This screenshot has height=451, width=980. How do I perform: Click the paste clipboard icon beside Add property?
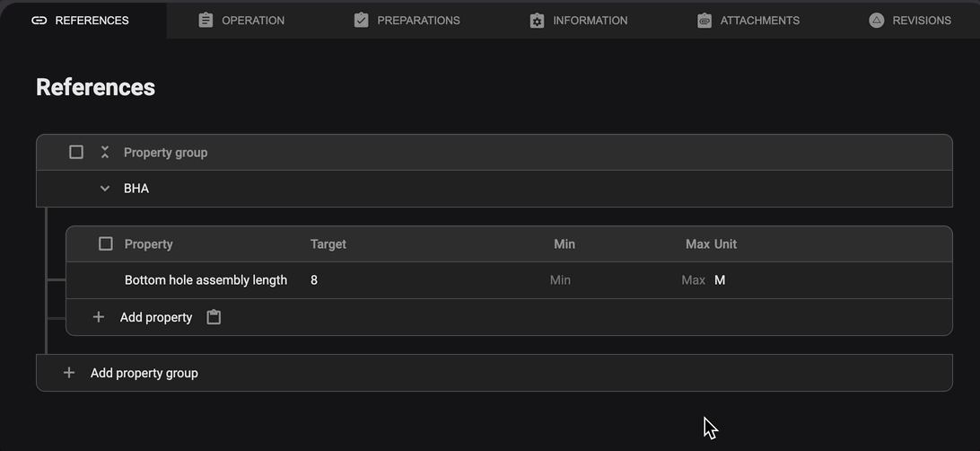point(214,317)
